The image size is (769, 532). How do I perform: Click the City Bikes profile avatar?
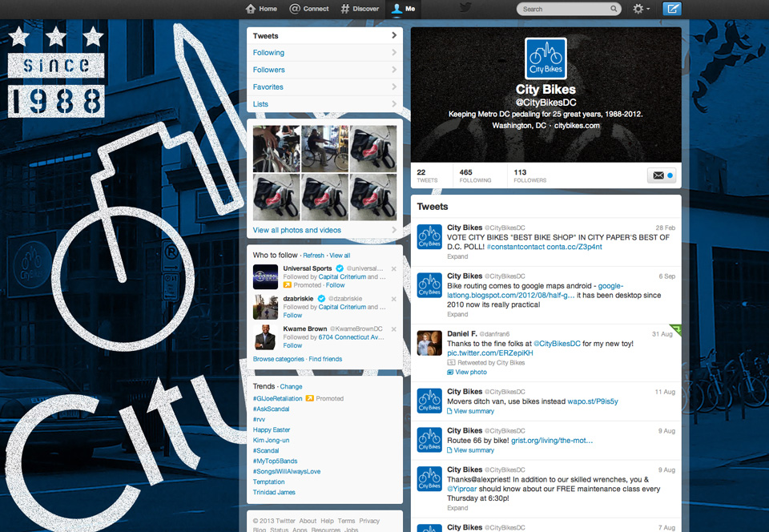coord(546,58)
